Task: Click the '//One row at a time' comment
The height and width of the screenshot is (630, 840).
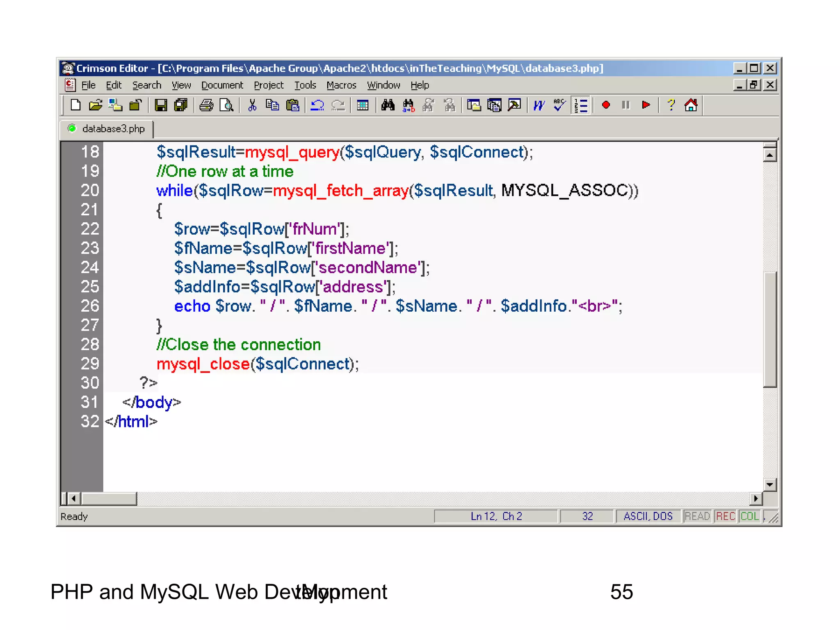Action: point(225,171)
